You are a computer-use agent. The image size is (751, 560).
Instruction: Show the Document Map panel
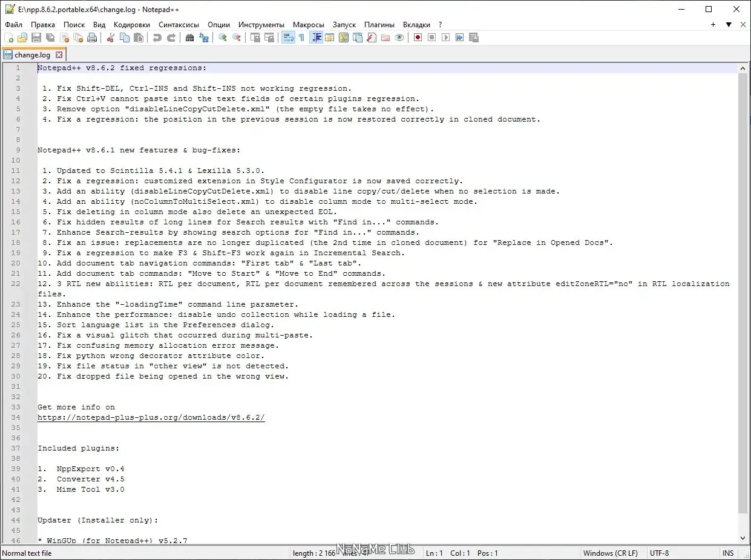tap(344, 37)
